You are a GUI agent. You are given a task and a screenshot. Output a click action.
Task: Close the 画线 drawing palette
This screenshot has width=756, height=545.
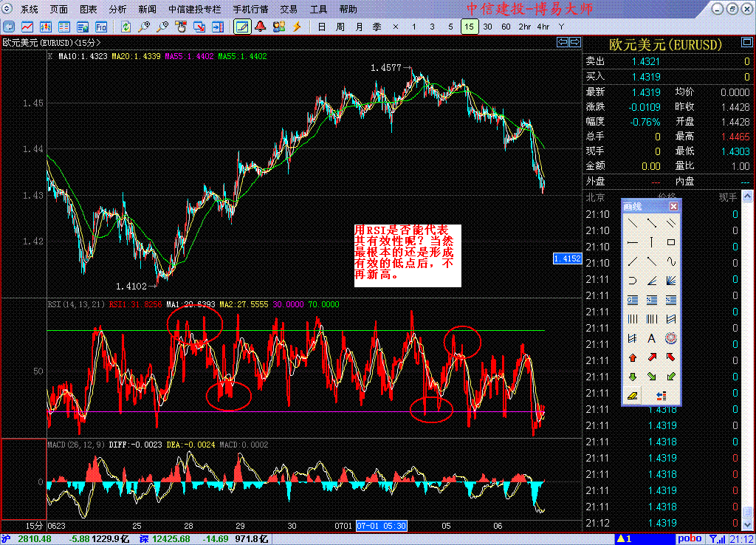point(673,207)
